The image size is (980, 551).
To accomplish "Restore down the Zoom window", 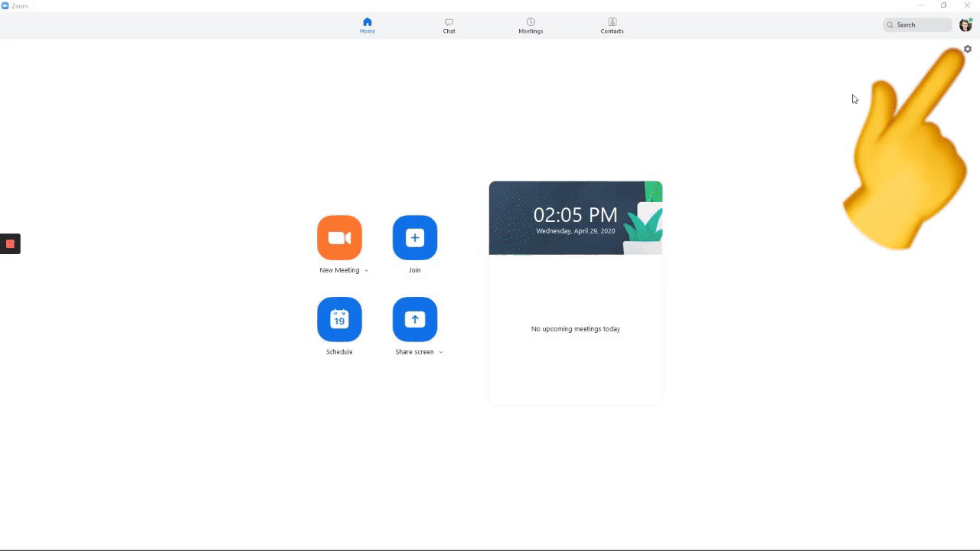I will click(944, 5).
